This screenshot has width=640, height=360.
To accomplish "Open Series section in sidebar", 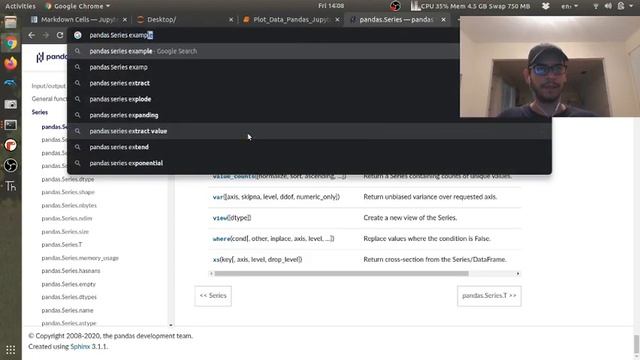I will pos(40,112).
